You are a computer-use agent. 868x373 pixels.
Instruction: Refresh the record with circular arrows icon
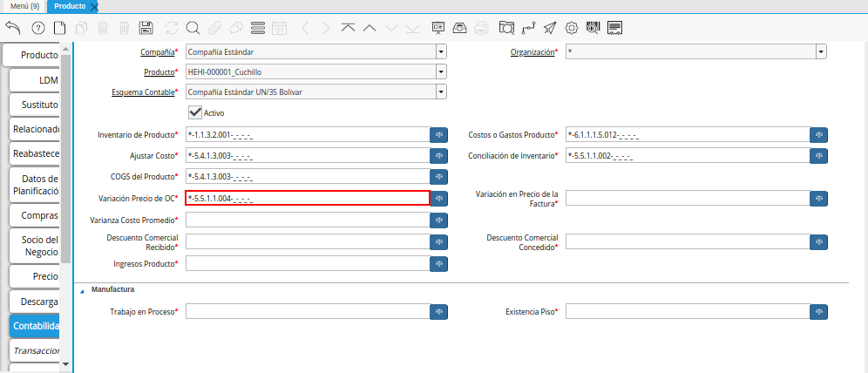tap(172, 28)
